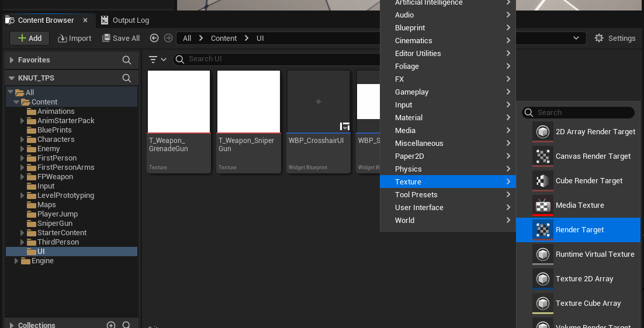This screenshot has width=644, height=328.
Task: Open the path bar dropdown arrow
Action: [576, 38]
